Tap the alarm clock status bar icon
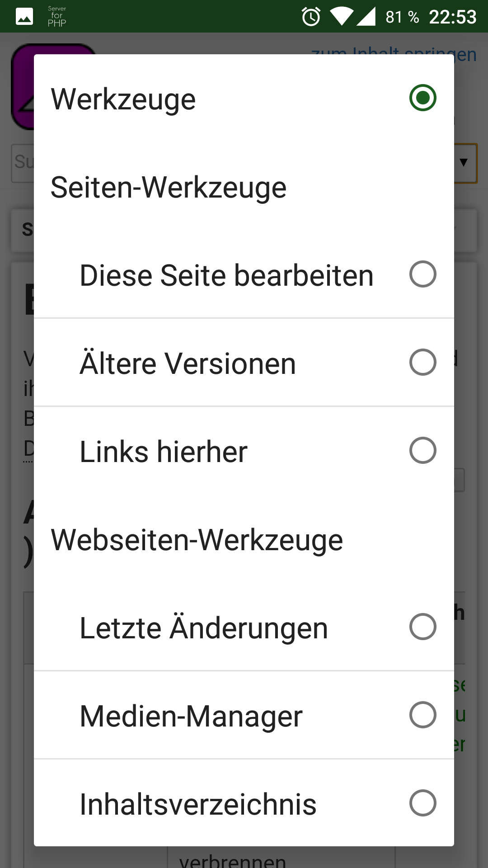Image resolution: width=488 pixels, height=868 pixels. [x=311, y=17]
